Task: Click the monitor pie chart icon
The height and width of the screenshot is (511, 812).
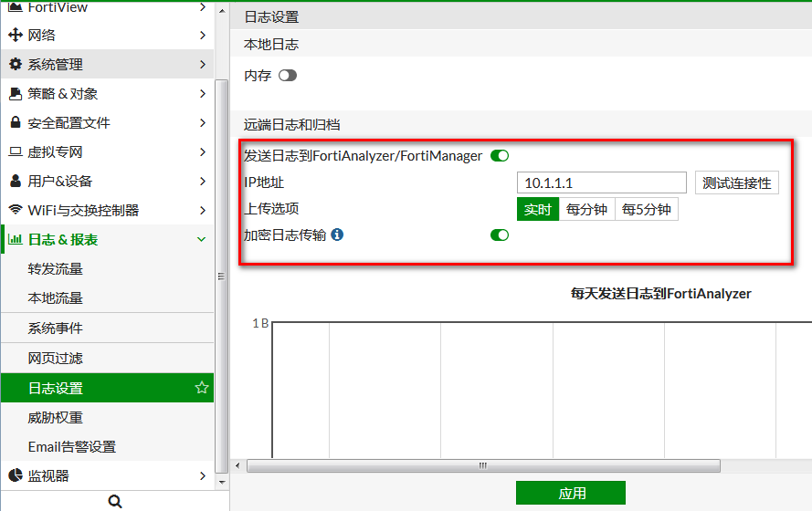Action: point(16,475)
